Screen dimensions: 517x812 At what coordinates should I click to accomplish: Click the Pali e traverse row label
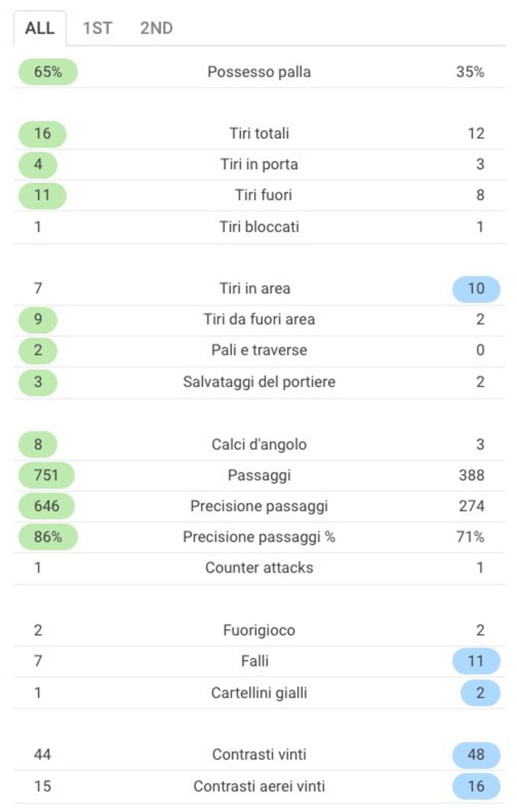(x=260, y=351)
